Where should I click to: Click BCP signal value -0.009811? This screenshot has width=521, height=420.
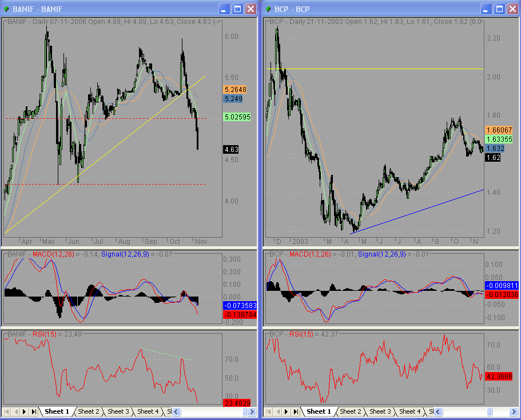pyautogui.click(x=502, y=286)
